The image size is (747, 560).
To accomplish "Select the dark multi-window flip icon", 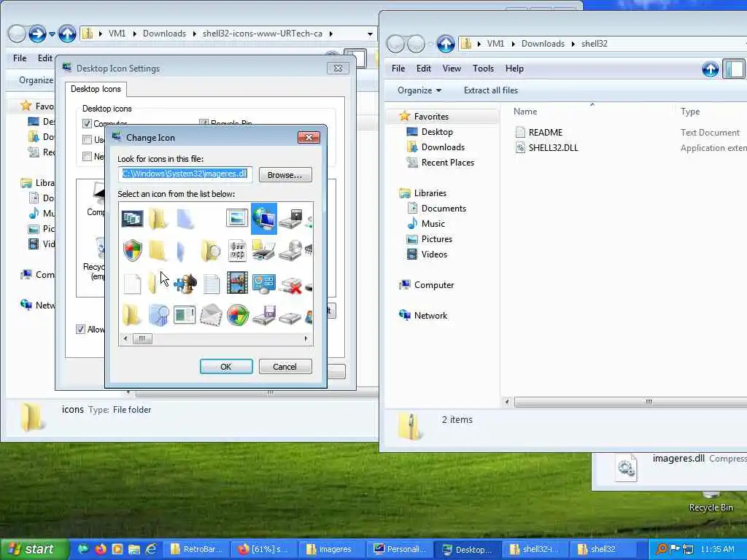I will (133, 219).
